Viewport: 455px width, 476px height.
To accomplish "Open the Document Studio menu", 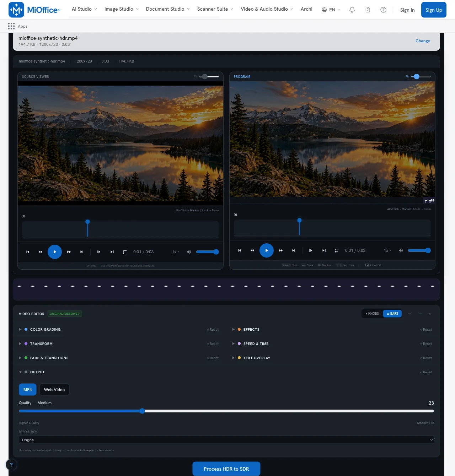I will tap(168, 9).
